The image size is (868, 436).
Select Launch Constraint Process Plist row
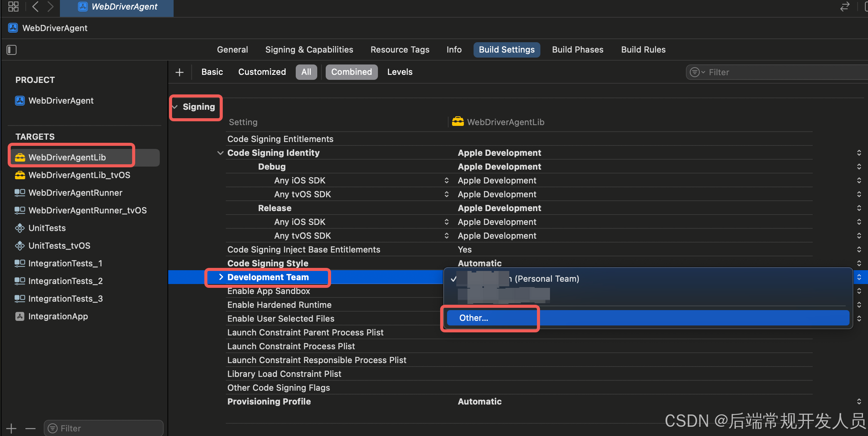tap(519, 346)
